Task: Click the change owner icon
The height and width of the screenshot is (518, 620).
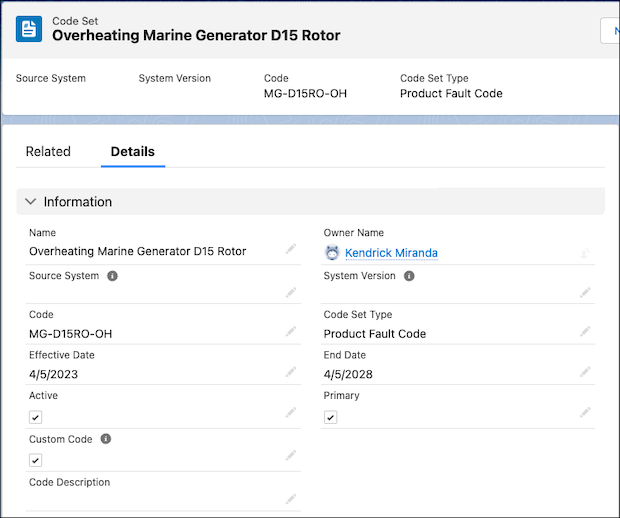Action: 585,254
